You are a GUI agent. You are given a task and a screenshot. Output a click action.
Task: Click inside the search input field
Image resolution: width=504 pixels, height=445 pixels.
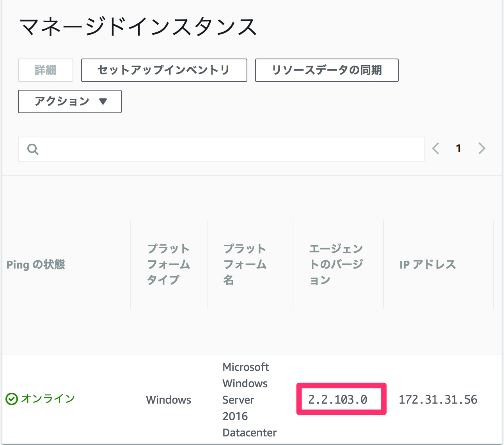click(x=195, y=149)
